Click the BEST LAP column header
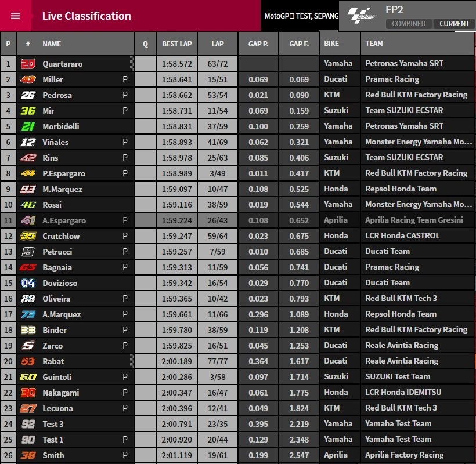 tap(177, 44)
